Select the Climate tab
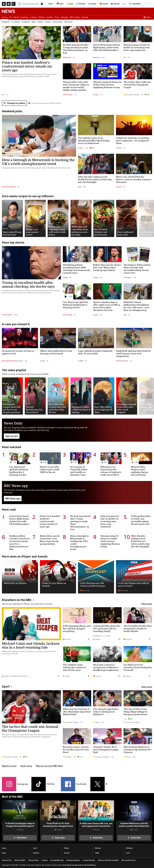 [x=85, y=17]
